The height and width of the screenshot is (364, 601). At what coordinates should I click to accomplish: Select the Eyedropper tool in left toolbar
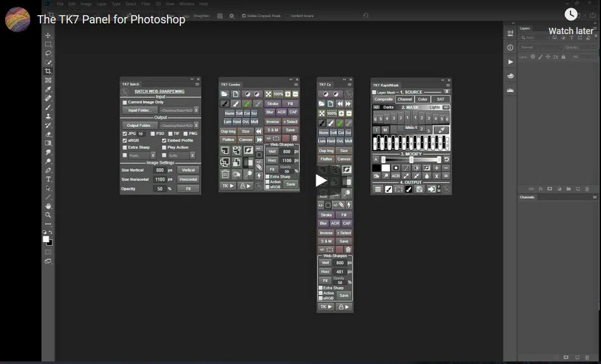[x=48, y=89]
